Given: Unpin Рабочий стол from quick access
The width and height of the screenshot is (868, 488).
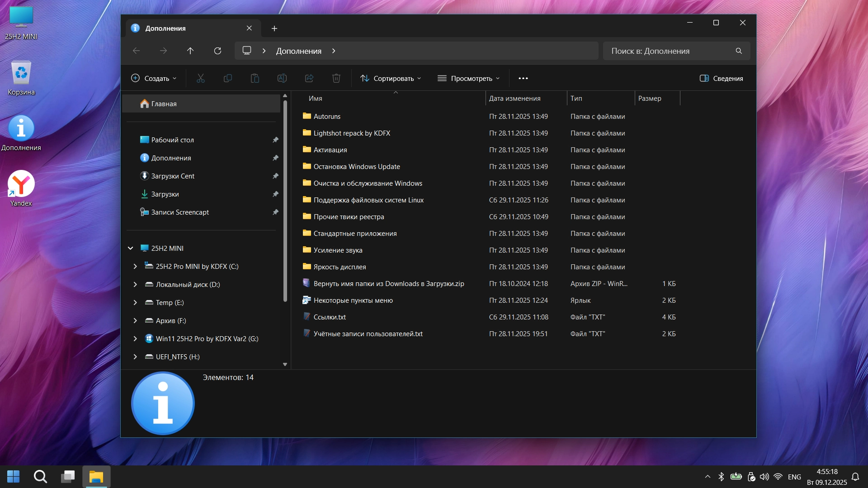Looking at the screenshot, I should [275, 140].
